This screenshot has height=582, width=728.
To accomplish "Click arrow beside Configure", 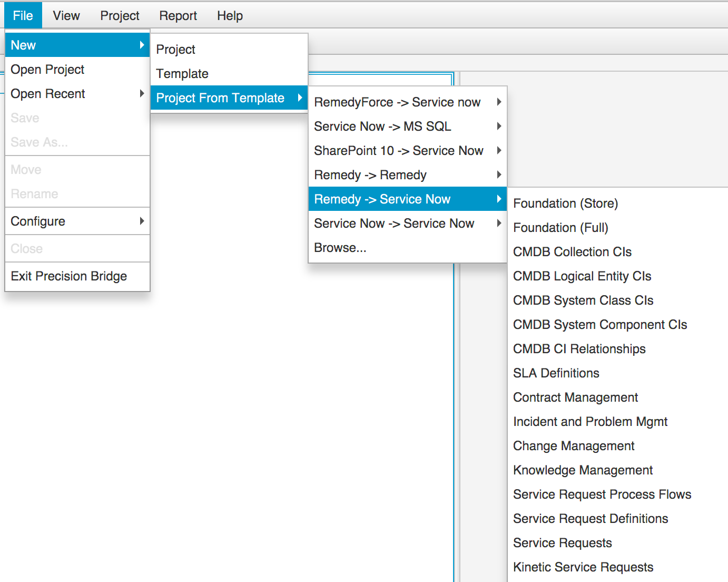I will tap(142, 221).
